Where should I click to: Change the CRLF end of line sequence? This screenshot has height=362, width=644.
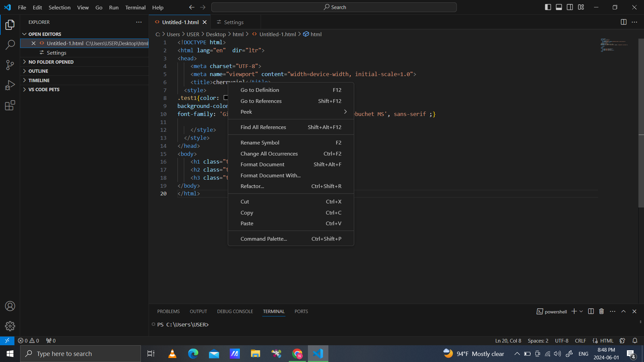click(580, 341)
